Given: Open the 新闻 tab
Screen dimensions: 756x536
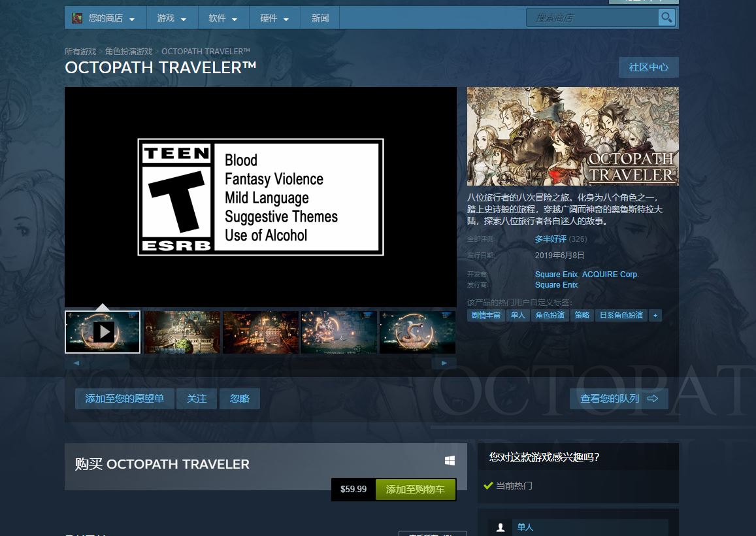Looking at the screenshot, I should pyautogui.click(x=320, y=18).
